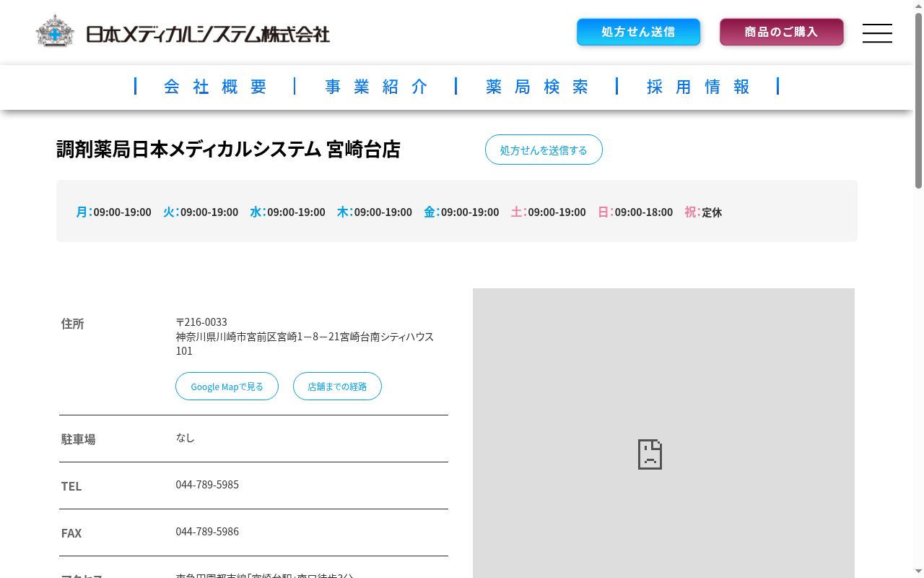Viewport: 924px width, 578px height.
Task: Click the store title 宮崎台店 heading
Action: (x=228, y=150)
